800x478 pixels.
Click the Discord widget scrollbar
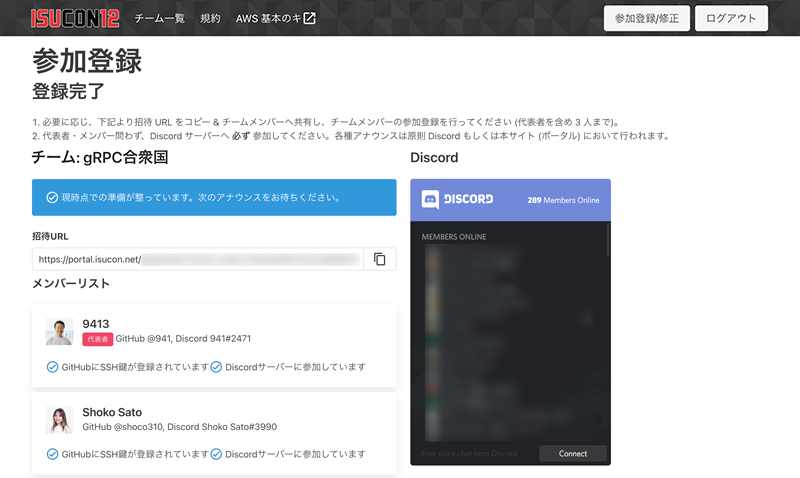[608, 240]
